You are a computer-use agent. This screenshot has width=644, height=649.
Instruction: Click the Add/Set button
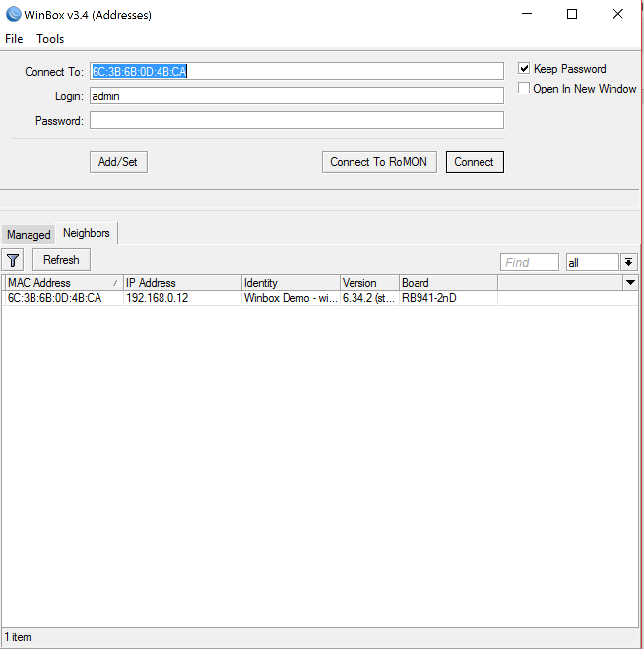(118, 162)
